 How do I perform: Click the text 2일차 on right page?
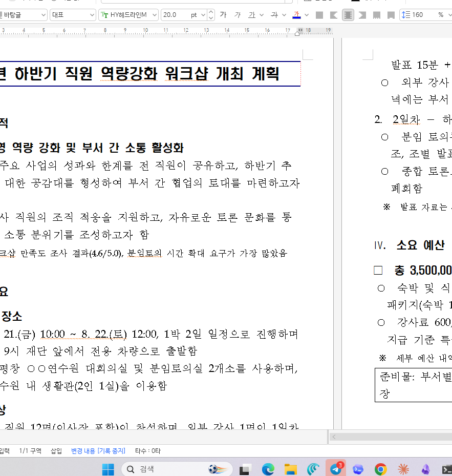click(x=406, y=119)
